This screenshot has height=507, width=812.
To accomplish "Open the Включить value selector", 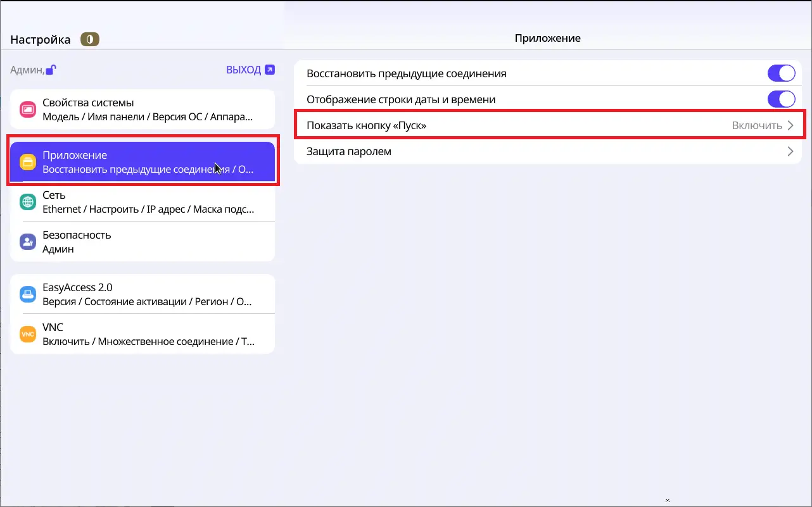I will coord(756,125).
